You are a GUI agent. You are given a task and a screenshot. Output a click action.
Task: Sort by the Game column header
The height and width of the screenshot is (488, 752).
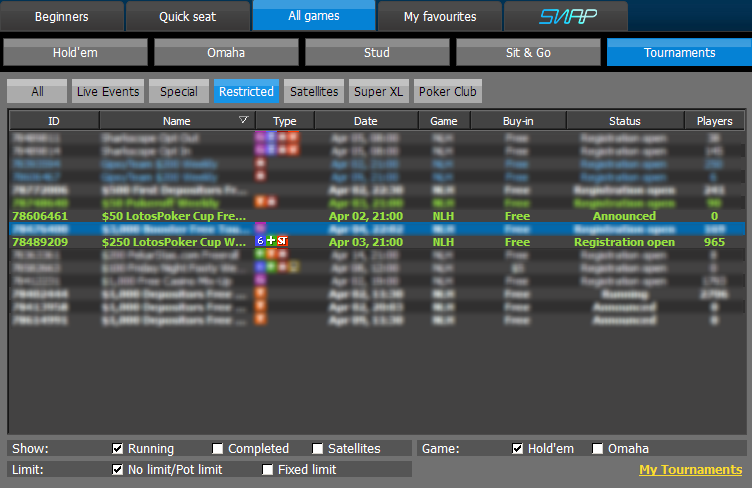click(444, 121)
